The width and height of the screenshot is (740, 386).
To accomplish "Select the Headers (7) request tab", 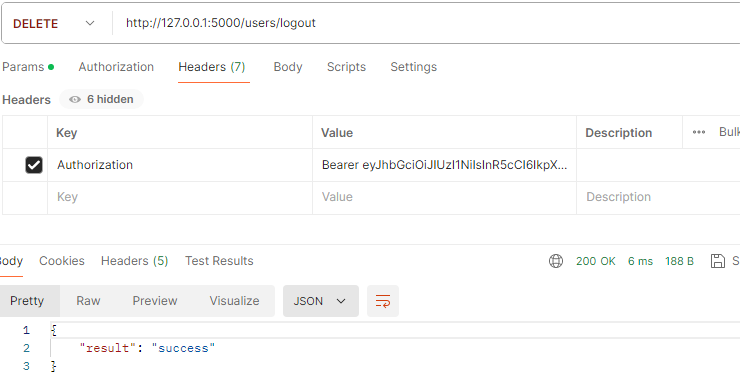I will 212,67.
